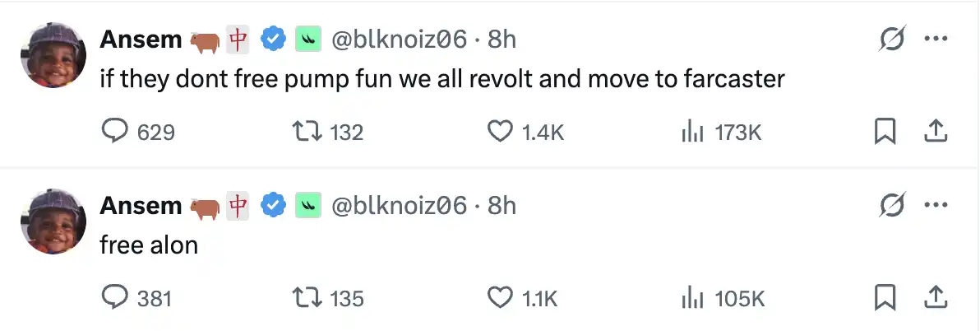This screenshot has width=980, height=331.
Task: Like the tweet with 1.4K likes
Action: click(x=500, y=132)
